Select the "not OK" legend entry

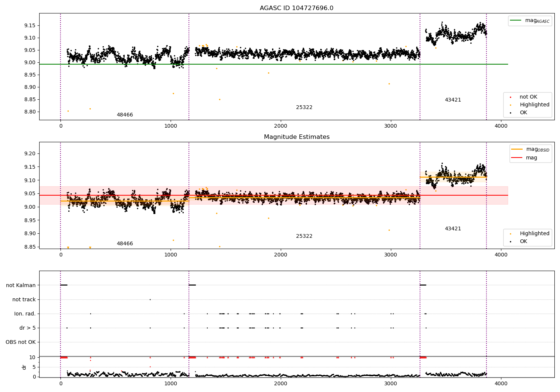(528, 97)
